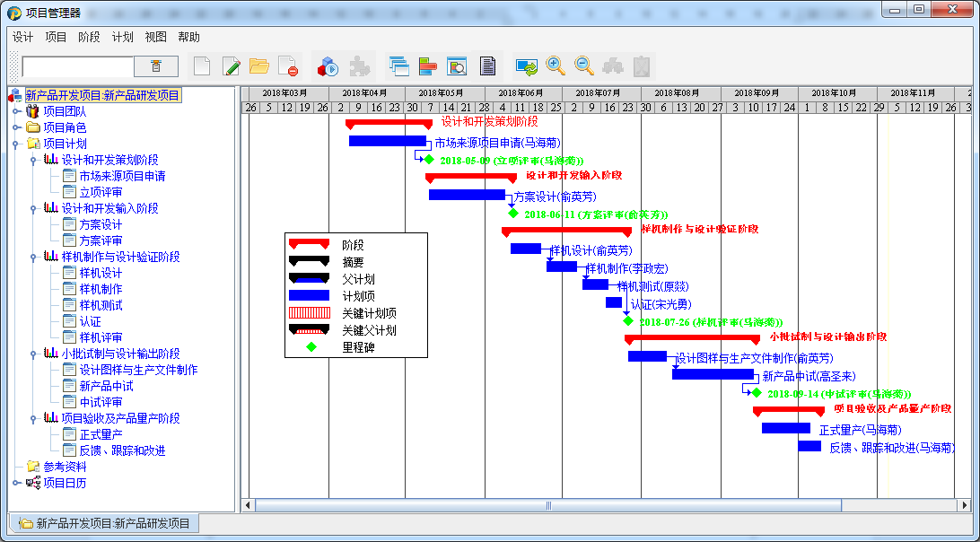
Task: Click the scrollbar right arrow button
Action: (966, 505)
